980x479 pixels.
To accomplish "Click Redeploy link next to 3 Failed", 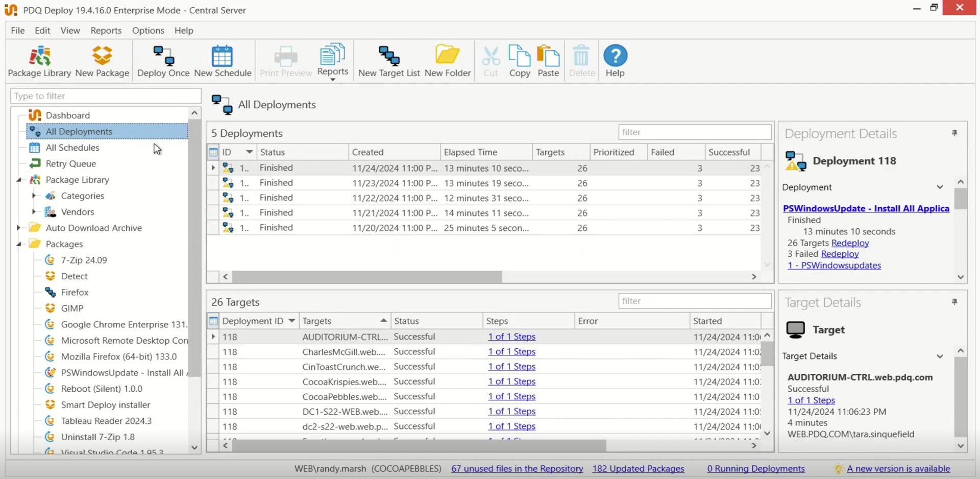I will click(840, 254).
